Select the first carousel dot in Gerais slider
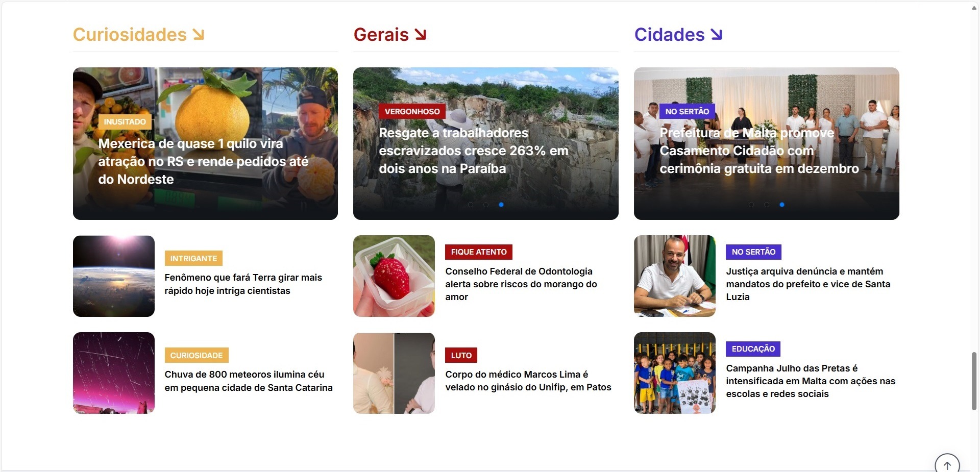The width and height of the screenshot is (980, 472). click(x=471, y=205)
